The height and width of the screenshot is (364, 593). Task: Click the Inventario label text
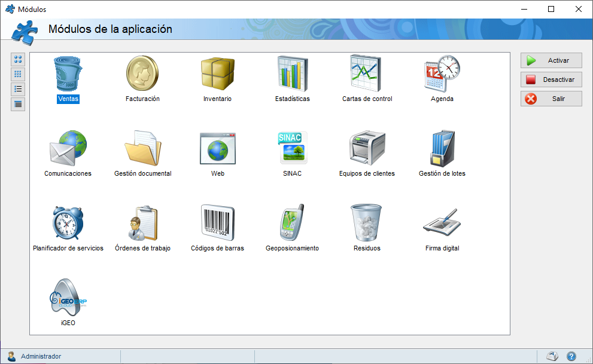pyautogui.click(x=217, y=99)
